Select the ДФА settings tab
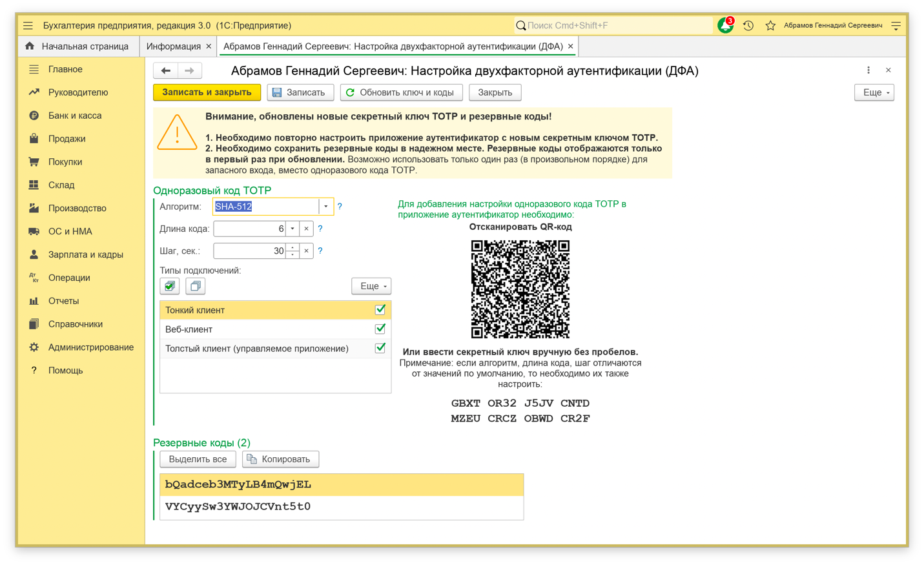Image resolution: width=924 pixels, height=565 pixels. click(393, 46)
